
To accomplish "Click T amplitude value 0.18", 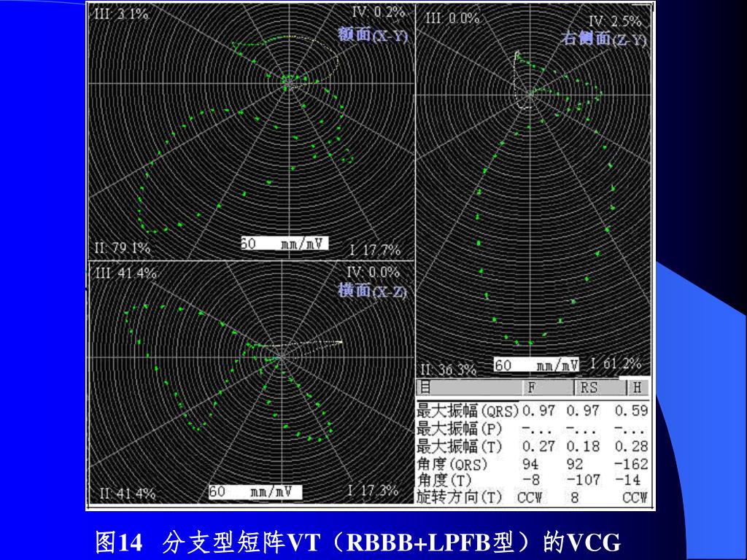I will pos(583,446).
